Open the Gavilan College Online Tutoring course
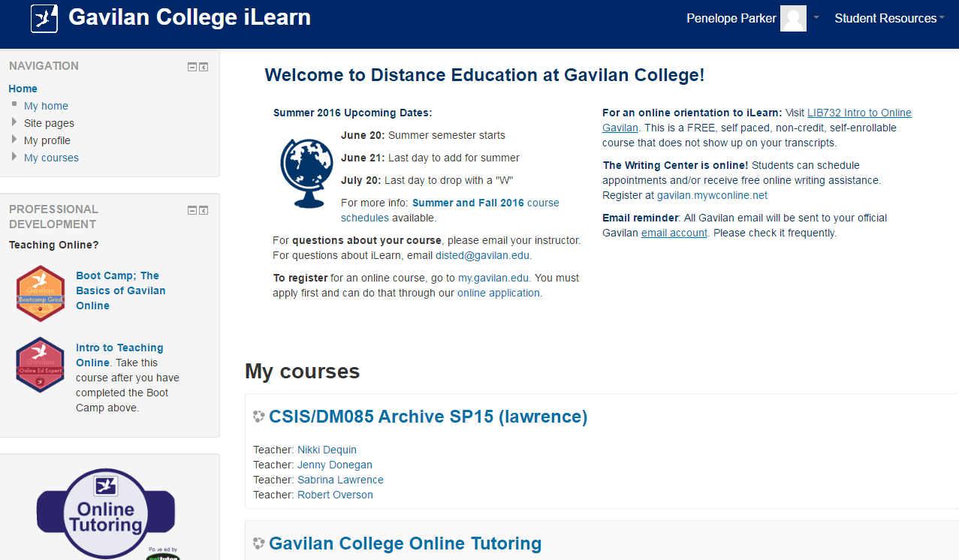This screenshot has width=959, height=560. click(405, 543)
